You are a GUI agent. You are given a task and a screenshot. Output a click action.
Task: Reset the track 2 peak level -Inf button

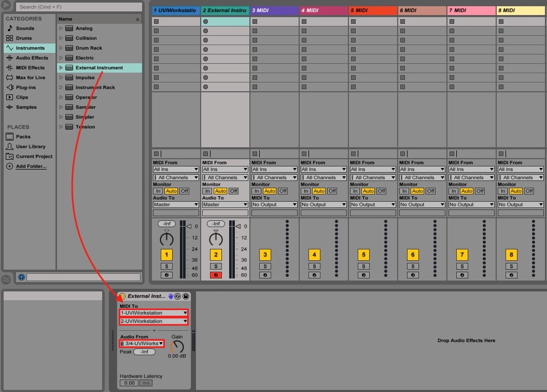pos(216,223)
